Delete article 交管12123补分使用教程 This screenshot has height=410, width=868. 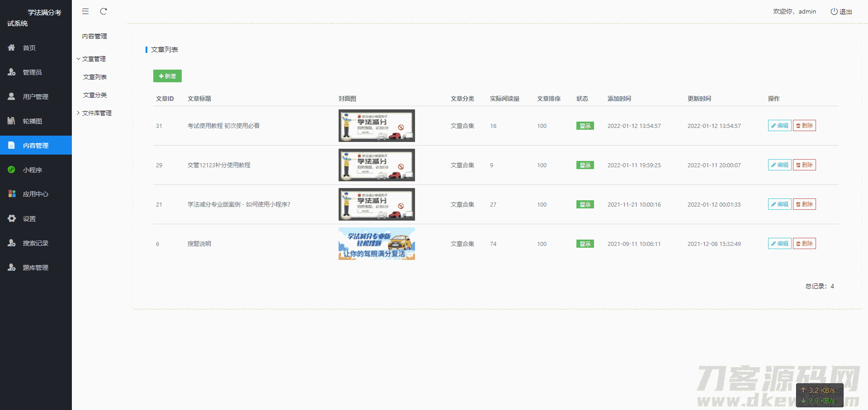(804, 165)
